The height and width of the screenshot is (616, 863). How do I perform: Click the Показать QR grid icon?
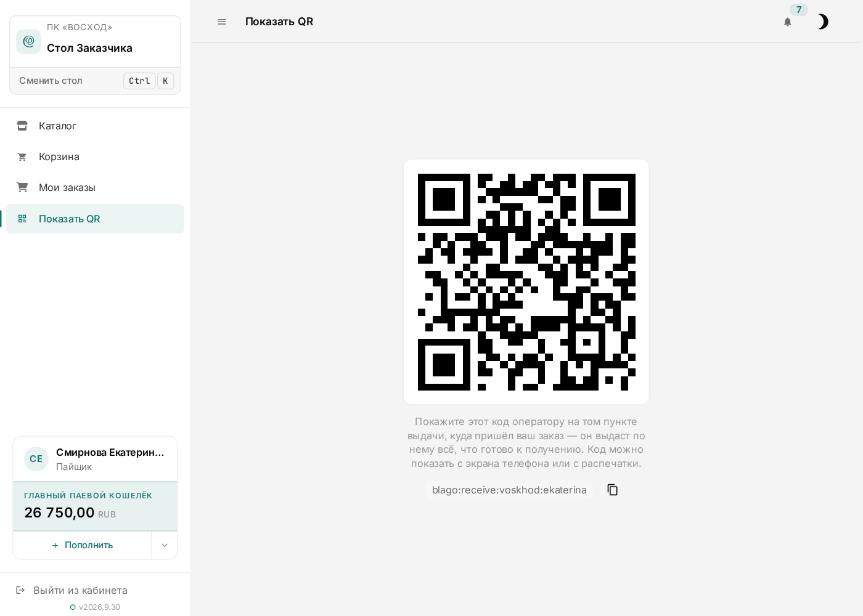point(22,219)
